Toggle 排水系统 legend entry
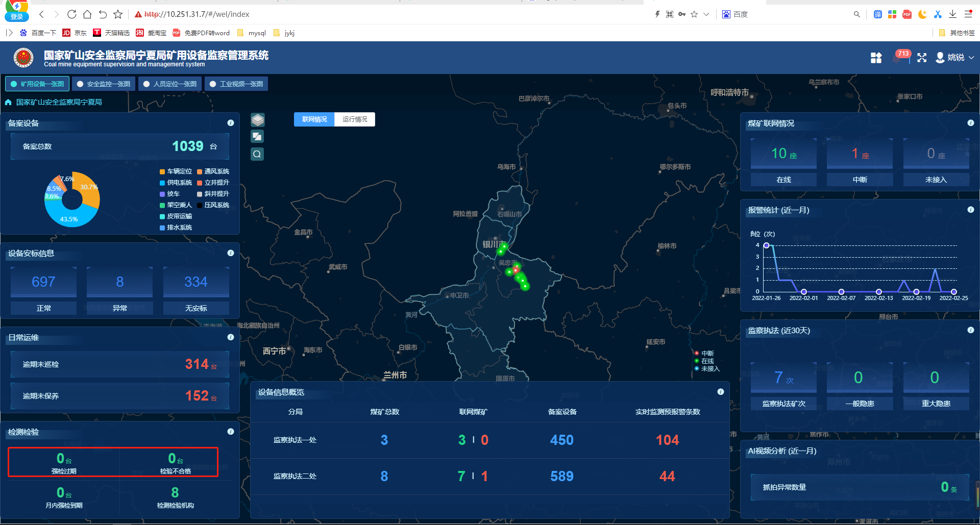 point(176,228)
